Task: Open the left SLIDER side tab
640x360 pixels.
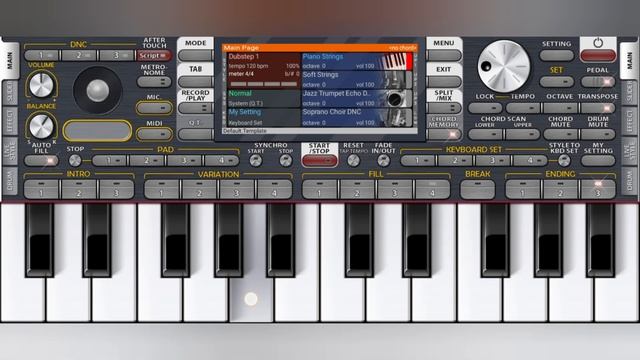Action: pos(10,93)
